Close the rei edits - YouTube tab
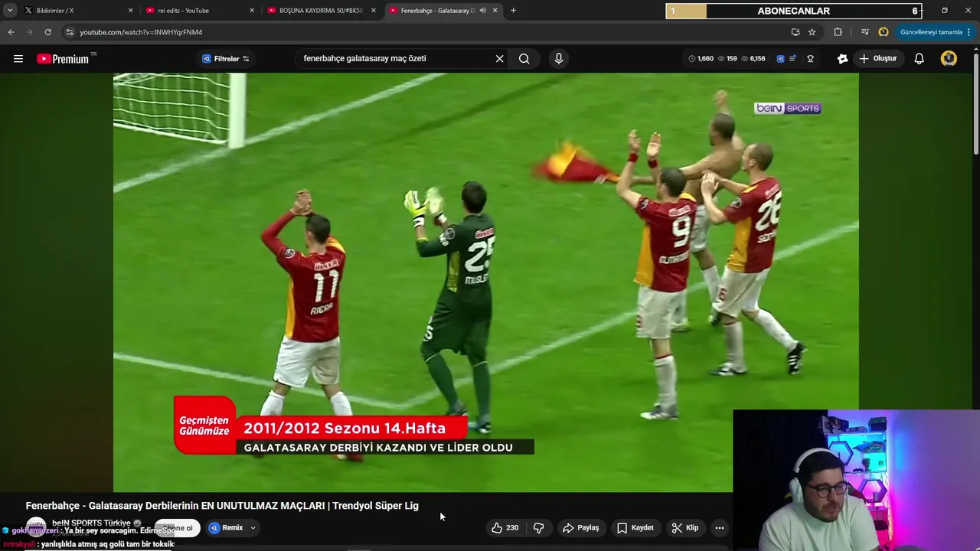The image size is (980, 551). point(252,11)
